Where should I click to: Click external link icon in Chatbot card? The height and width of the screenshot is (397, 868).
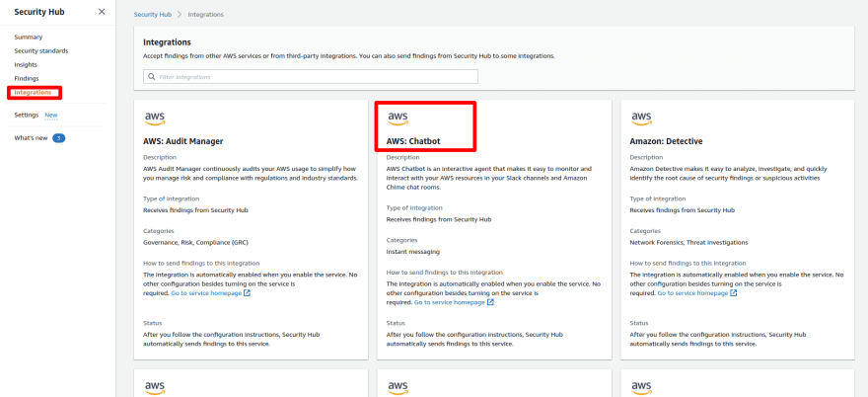(490, 302)
